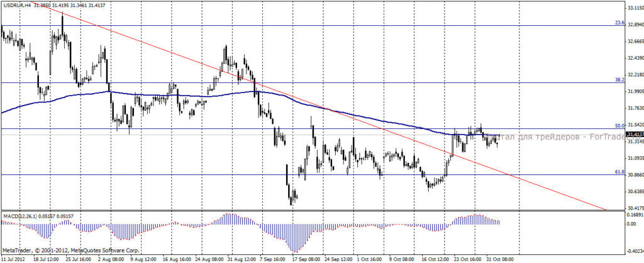Click the 33.1115 top price scale value
The height and width of the screenshot is (263, 644).
point(635,8)
